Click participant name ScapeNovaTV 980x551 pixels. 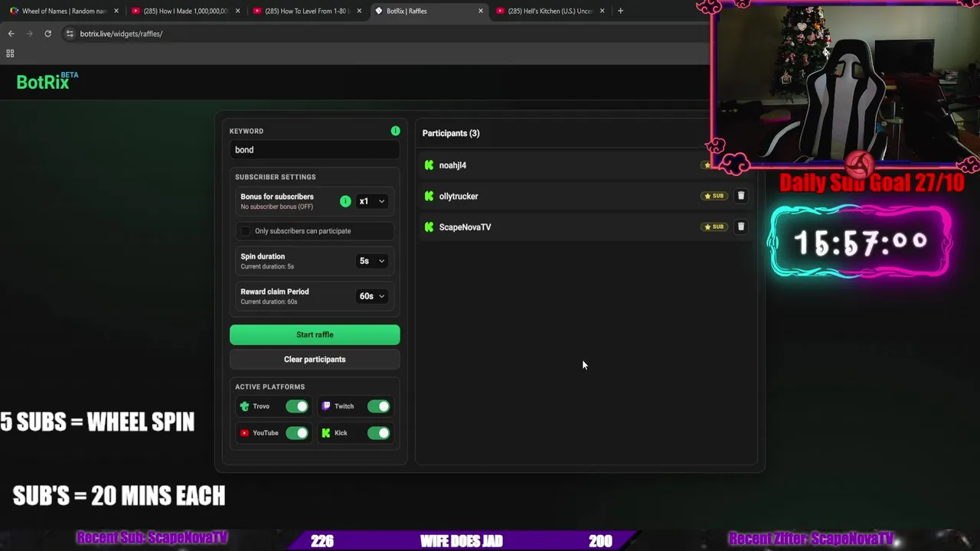[x=465, y=227]
